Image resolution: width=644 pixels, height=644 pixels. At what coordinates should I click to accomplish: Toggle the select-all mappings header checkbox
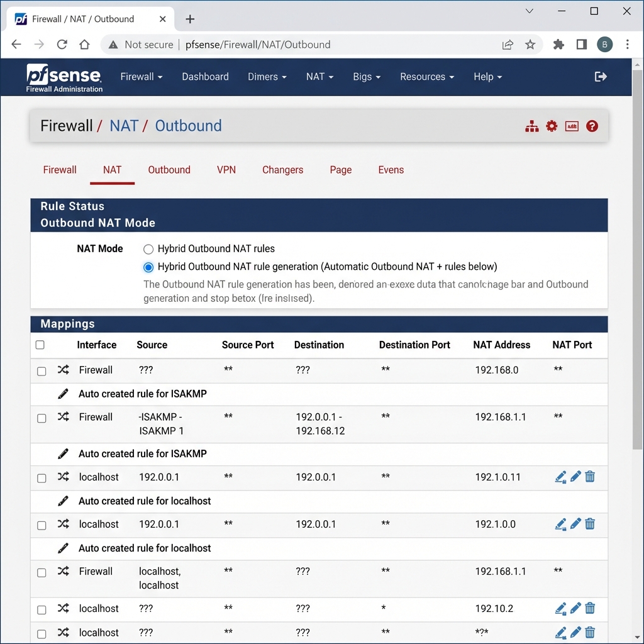coord(40,345)
